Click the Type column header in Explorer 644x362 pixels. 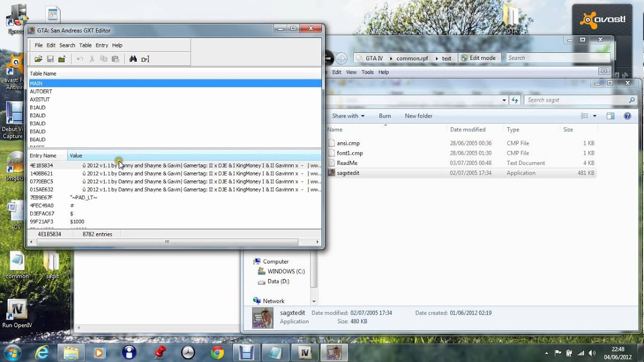513,129
